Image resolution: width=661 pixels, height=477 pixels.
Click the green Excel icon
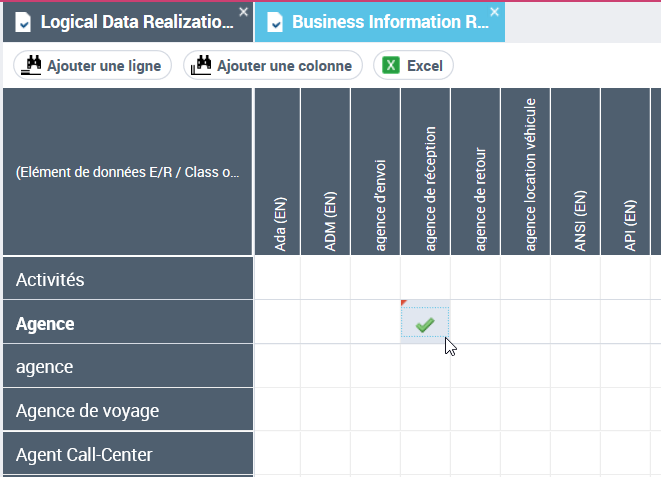point(392,66)
